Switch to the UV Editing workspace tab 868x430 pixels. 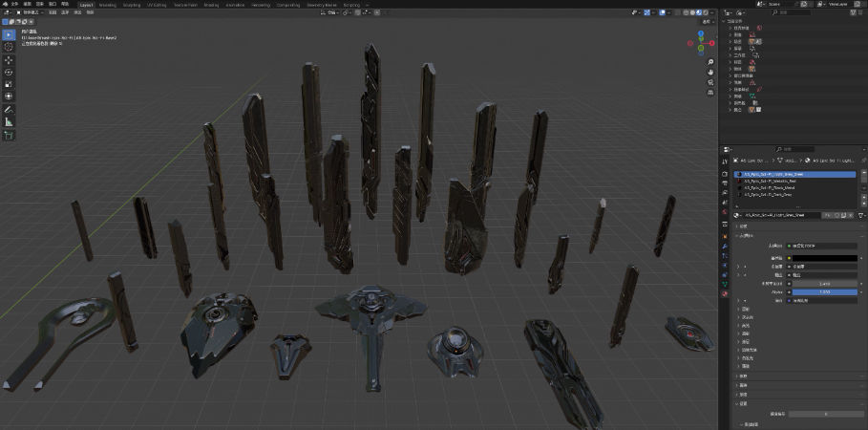tap(157, 5)
